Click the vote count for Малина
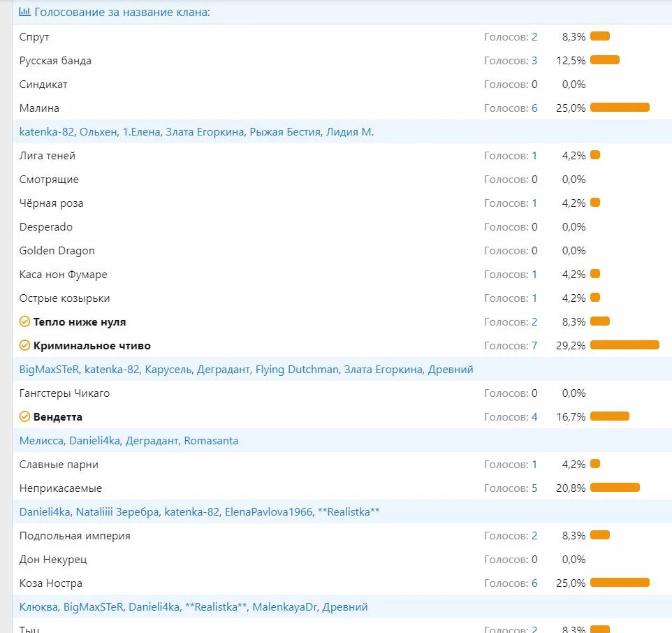The image size is (672, 633). click(534, 108)
